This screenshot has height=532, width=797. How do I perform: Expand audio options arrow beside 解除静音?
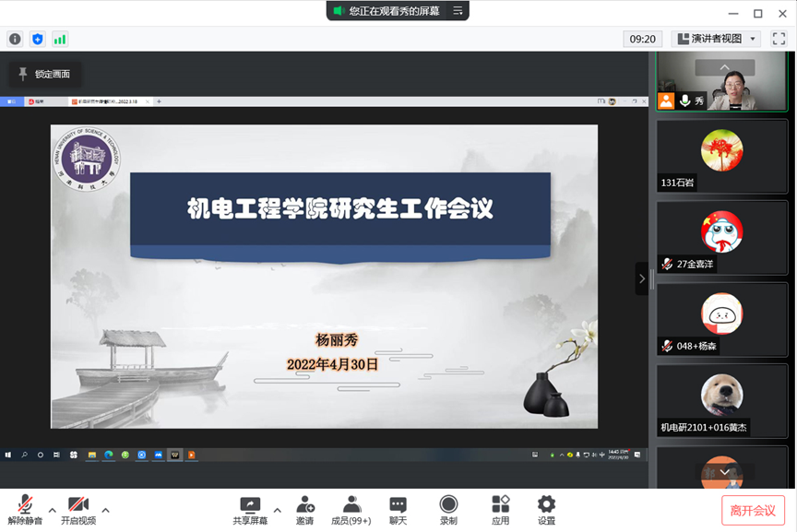coord(52,510)
